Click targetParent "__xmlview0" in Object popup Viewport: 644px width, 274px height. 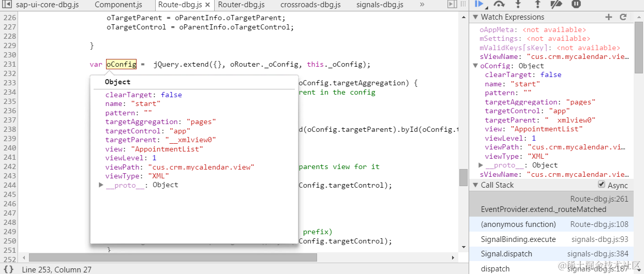(x=161, y=140)
